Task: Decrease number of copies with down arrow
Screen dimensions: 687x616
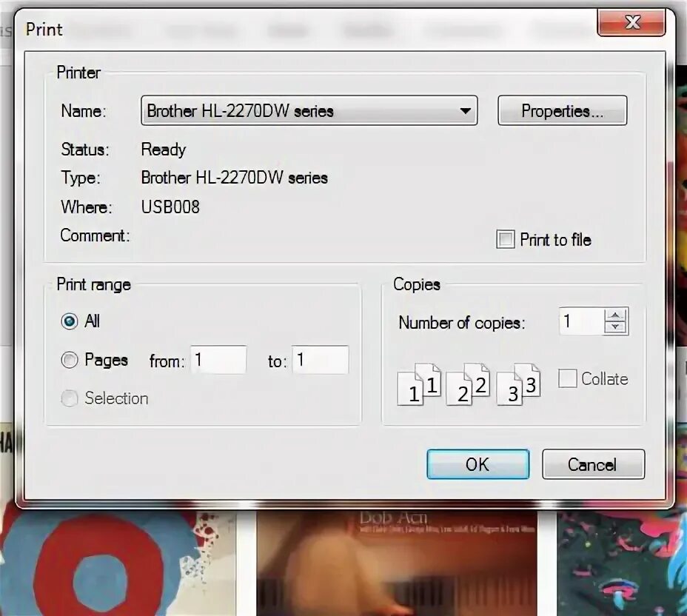Action: [x=616, y=328]
